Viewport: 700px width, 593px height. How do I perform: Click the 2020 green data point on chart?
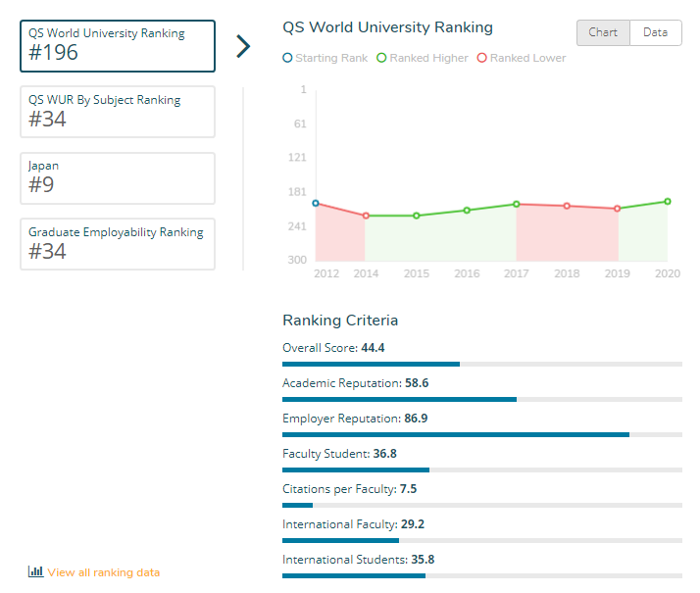668,201
